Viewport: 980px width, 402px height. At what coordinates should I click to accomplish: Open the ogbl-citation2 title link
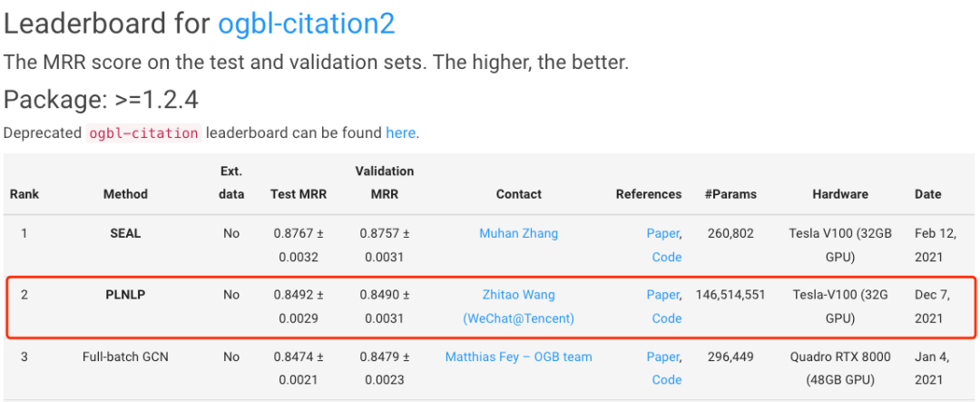click(306, 24)
